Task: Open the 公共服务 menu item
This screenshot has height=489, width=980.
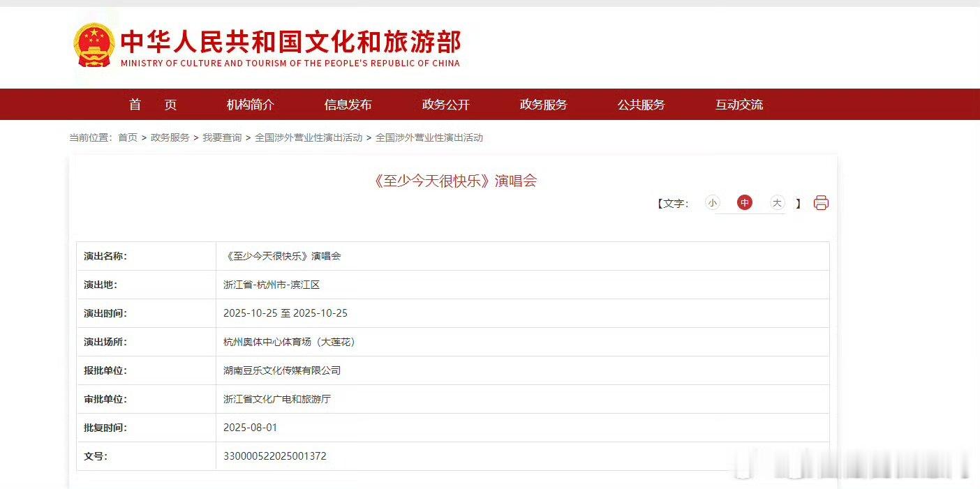Action: pos(641,105)
